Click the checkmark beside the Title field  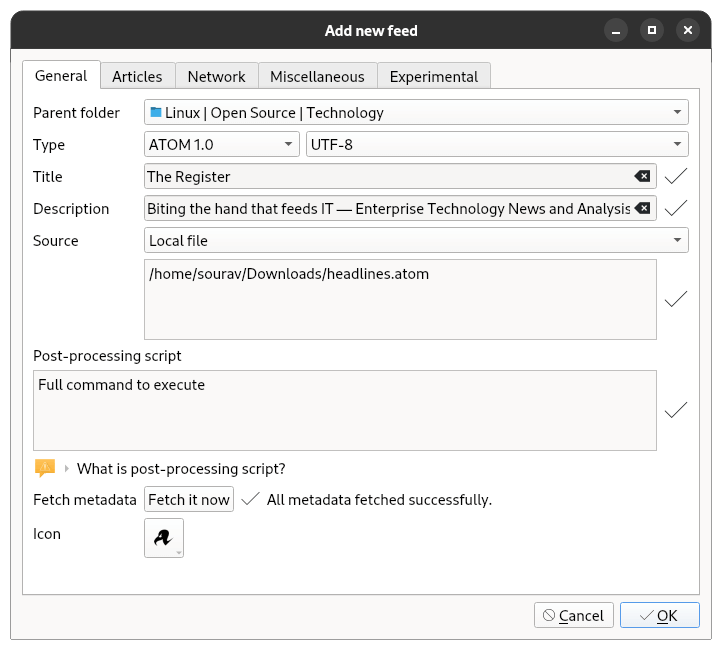(676, 177)
